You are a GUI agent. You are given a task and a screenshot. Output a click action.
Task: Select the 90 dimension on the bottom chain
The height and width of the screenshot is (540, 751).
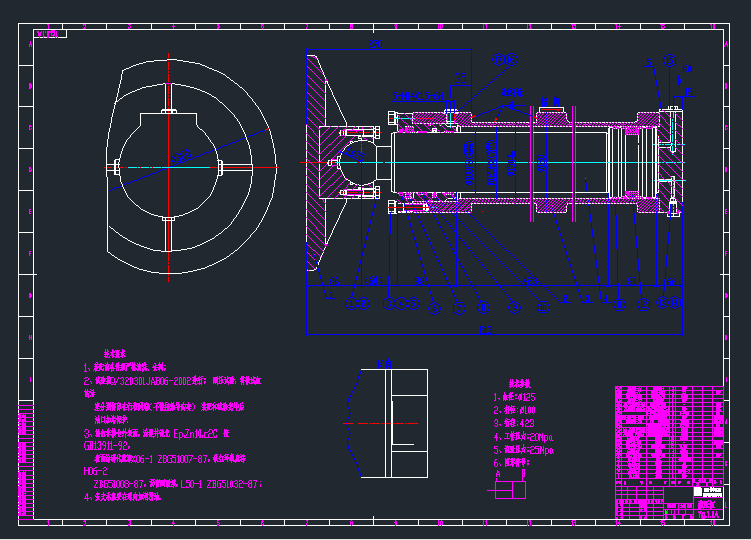[x=420, y=281]
